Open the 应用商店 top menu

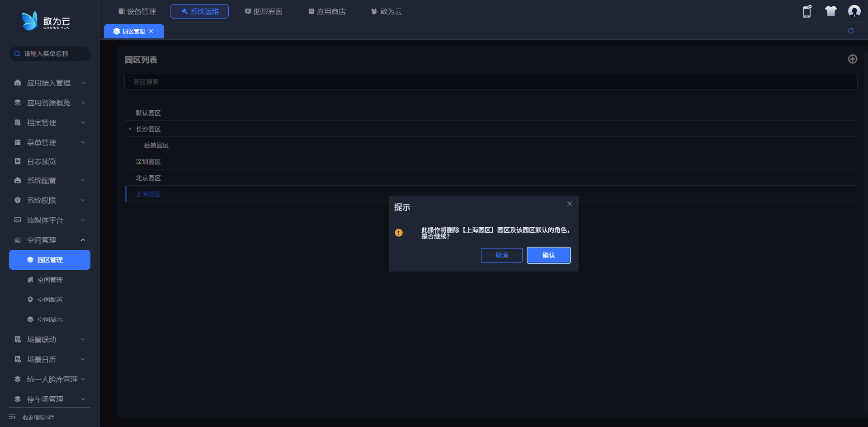pos(327,11)
